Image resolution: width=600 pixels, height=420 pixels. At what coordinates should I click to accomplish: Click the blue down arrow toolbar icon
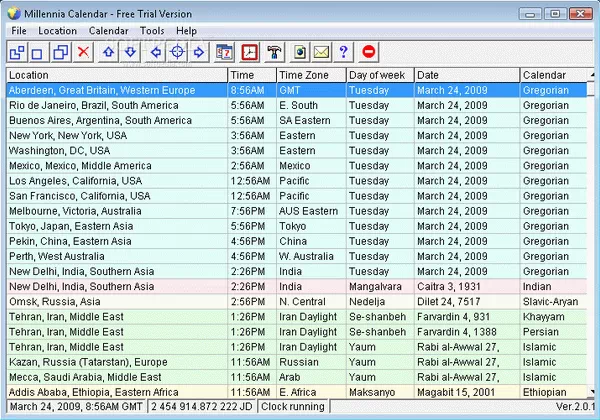130,51
